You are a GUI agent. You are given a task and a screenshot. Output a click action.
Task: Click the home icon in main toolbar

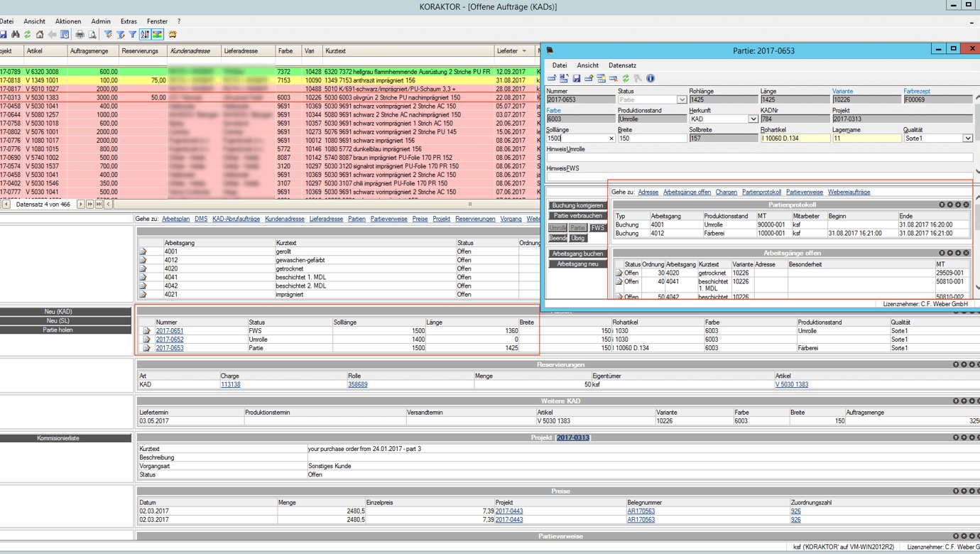point(40,34)
